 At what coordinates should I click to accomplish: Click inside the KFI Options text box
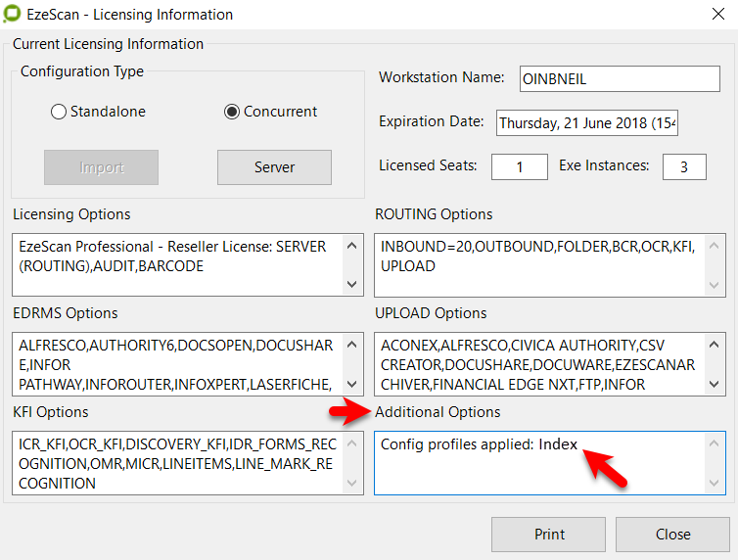click(178, 463)
